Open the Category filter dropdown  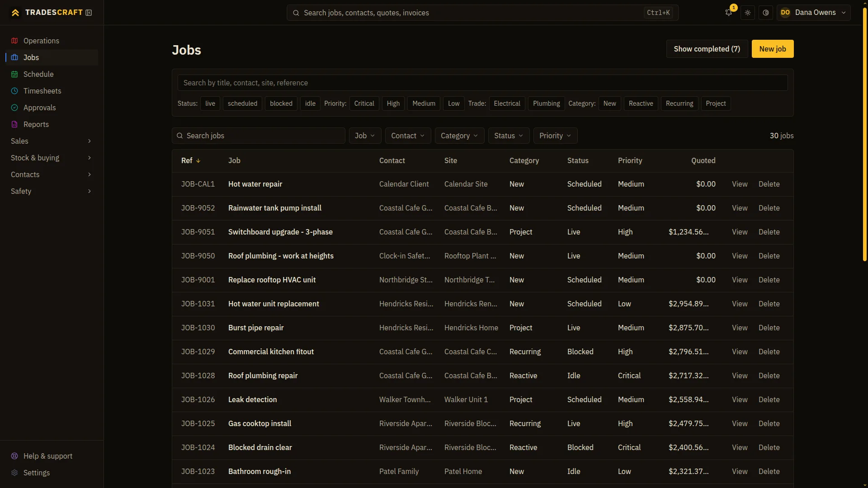pyautogui.click(x=459, y=136)
